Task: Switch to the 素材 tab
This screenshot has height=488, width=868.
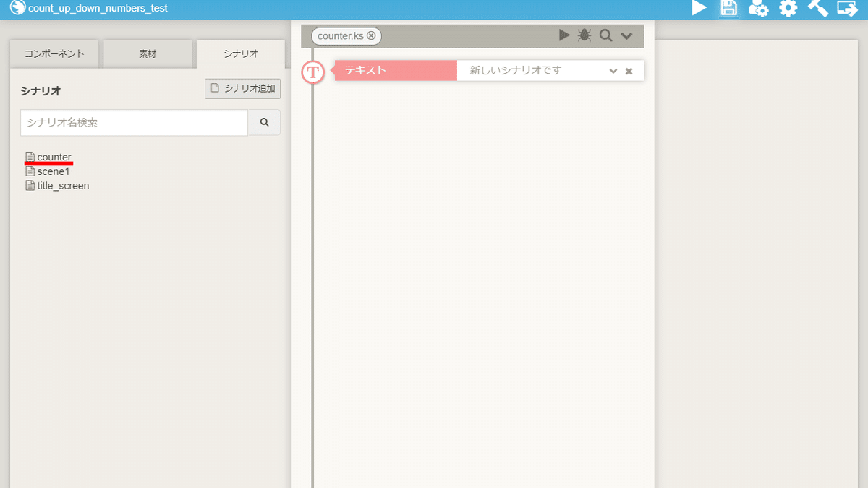Action: coord(148,54)
